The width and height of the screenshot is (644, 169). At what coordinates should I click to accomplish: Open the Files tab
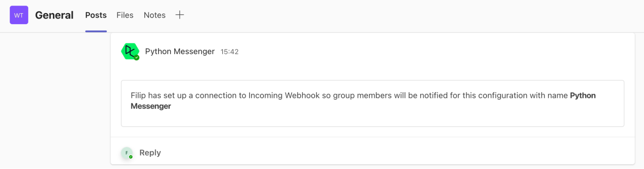coord(125,15)
